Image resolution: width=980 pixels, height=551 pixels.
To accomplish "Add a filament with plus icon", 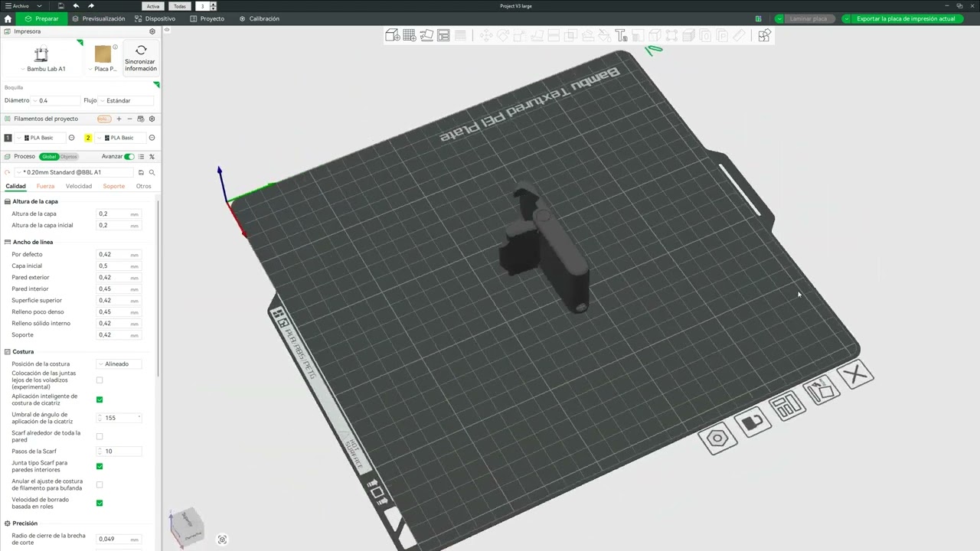I will [x=119, y=119].
